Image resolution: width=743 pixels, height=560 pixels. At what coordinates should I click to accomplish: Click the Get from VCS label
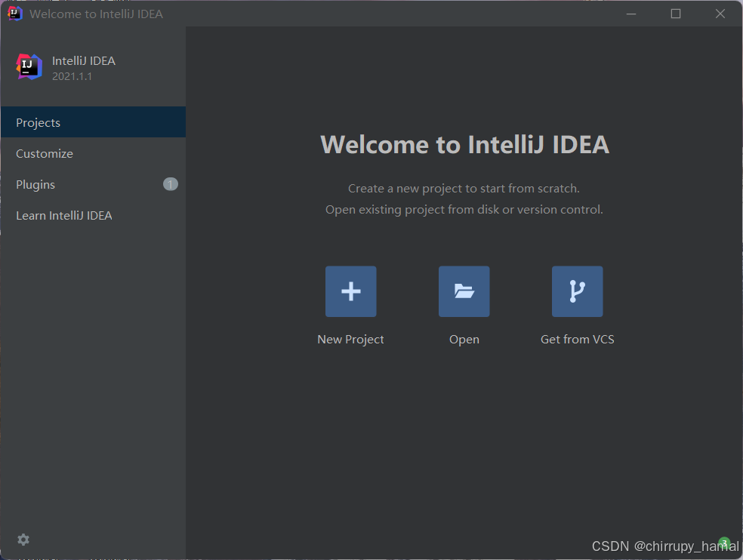coord(577,339)
